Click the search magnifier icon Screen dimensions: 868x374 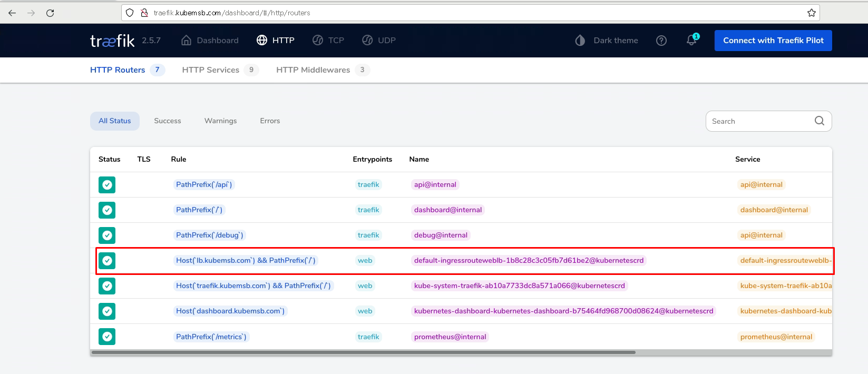(819, 121)
